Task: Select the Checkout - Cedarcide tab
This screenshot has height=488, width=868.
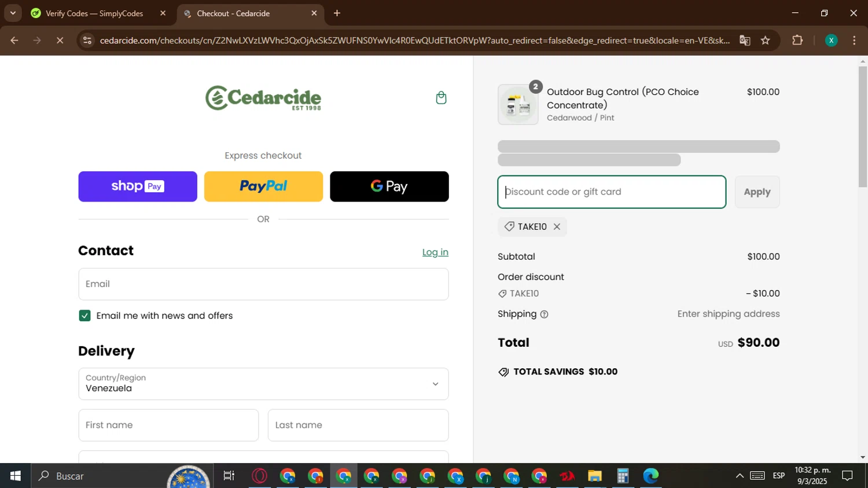Action: [x=251, y=13]
